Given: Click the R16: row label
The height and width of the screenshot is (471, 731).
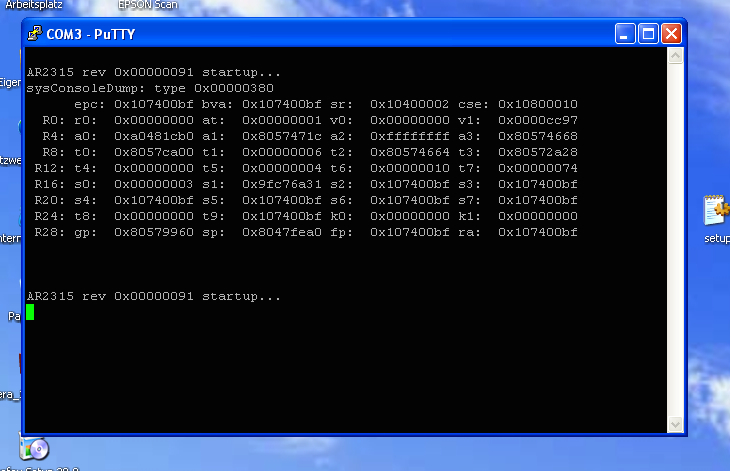Looking at the screenshot, I should click(x=50, y=184).
